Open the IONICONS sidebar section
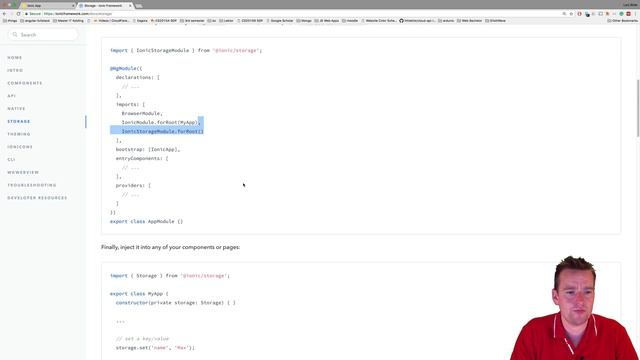This screenshot has height=360, width=640. click(x=20, y=147)
